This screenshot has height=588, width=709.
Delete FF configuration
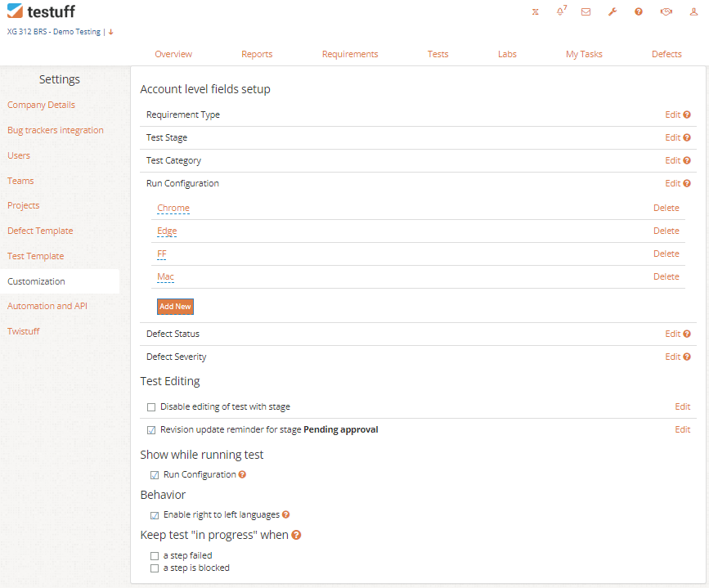point(666,254)
